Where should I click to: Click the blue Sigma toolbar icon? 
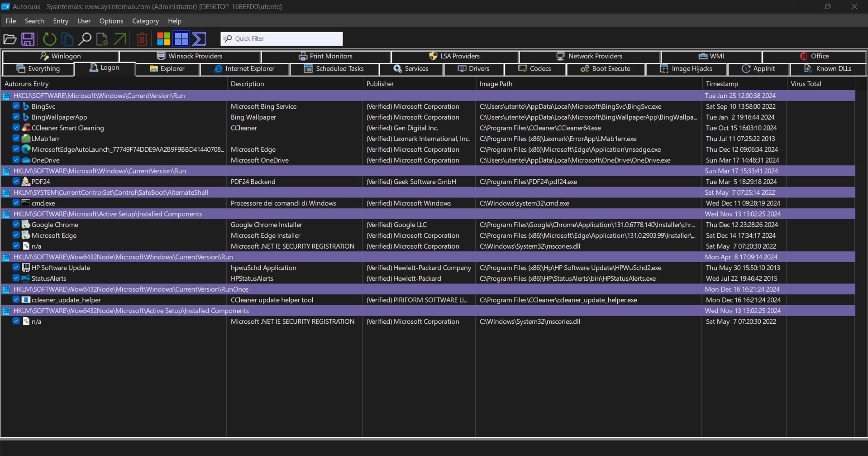click(199, 39)
